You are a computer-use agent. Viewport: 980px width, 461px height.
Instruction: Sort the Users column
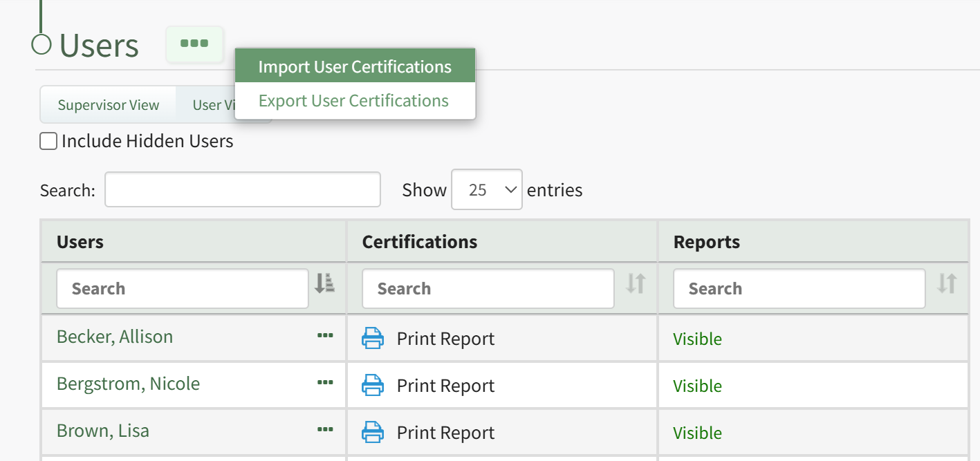324,283
